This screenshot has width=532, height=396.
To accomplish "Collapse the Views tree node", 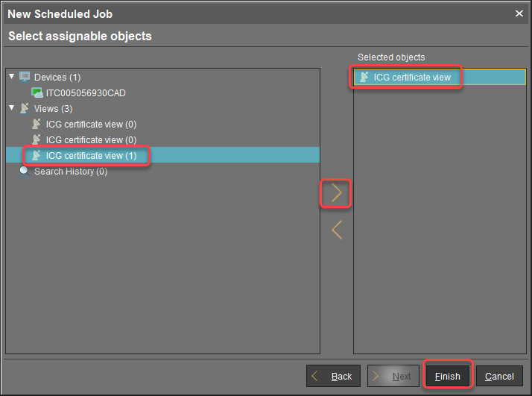I will (x=12, y=108).
